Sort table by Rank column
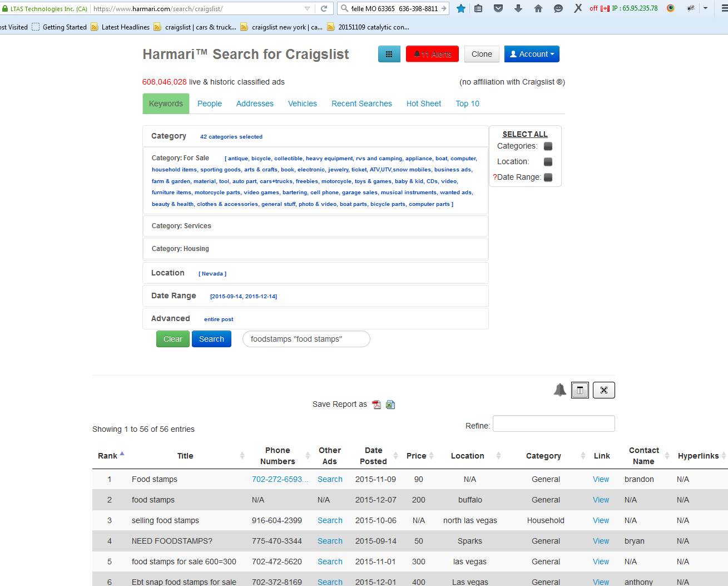Viewport: 728px width, 586px height. pos(111,456)
